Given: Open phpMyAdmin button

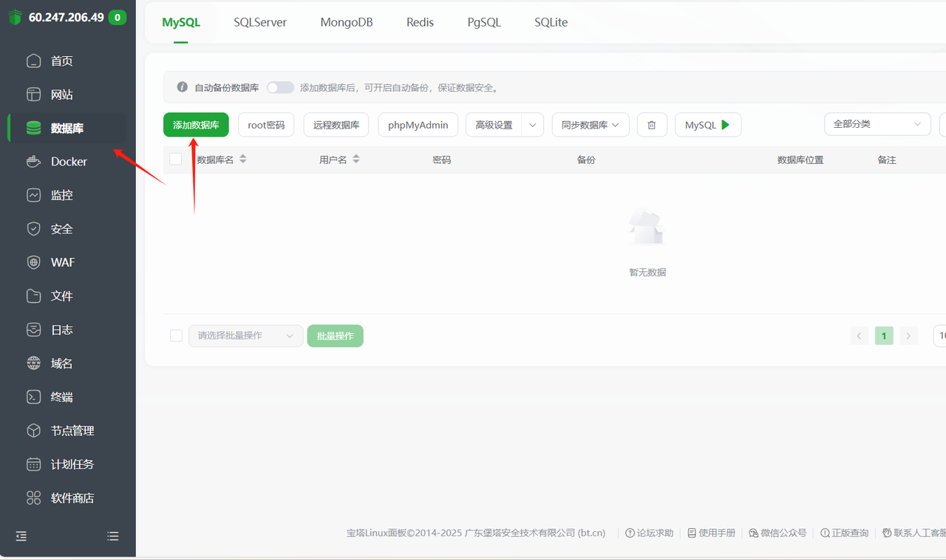Looking at the screenshot, I should click(418, 125).
